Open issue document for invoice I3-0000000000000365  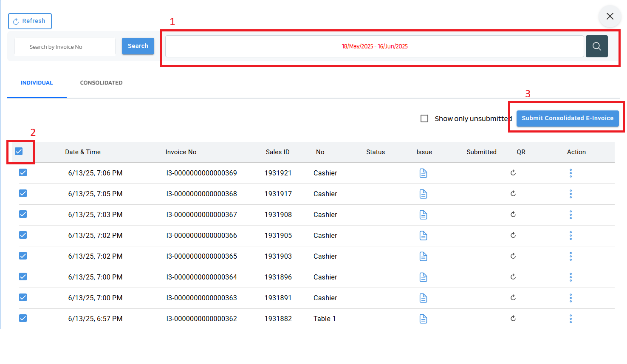tap(423, 256)
